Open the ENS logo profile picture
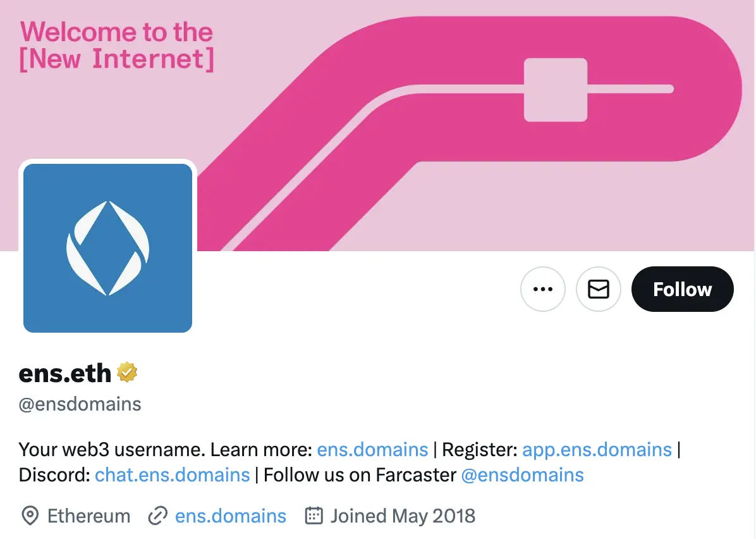This screenshot has width=756, height=539. coord(107,247)
